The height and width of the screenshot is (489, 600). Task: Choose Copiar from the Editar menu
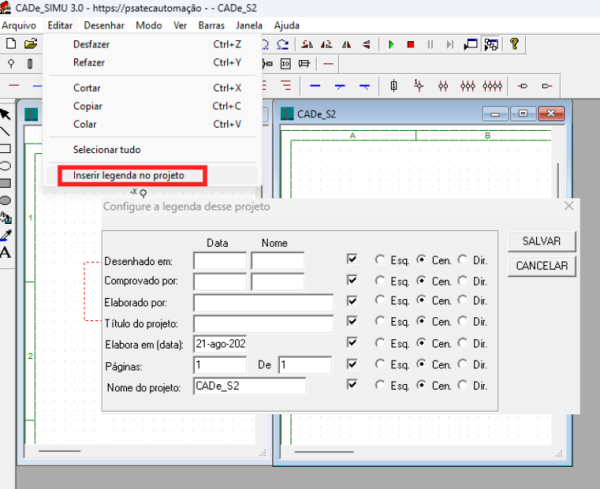[153, 106]
